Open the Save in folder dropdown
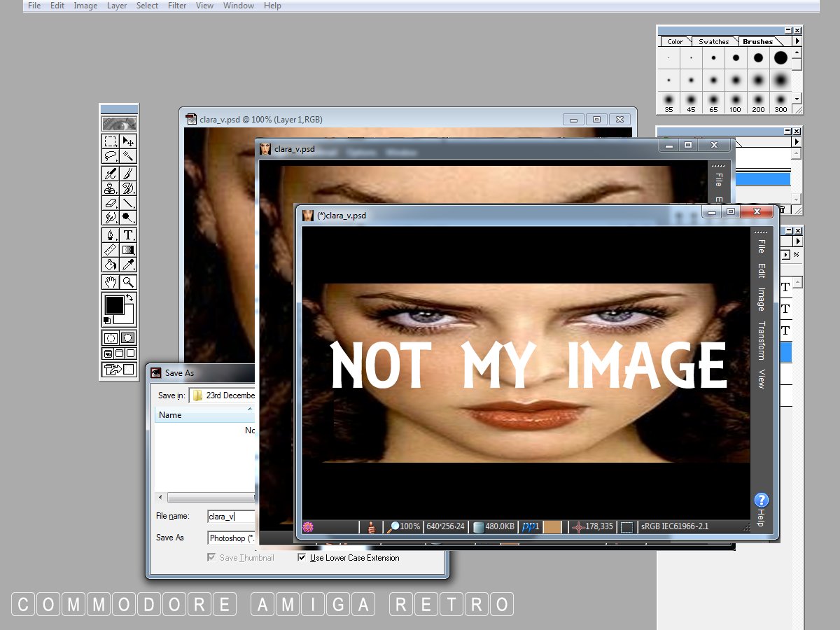Viewport: 840px width, 630px height. point(224,395)
